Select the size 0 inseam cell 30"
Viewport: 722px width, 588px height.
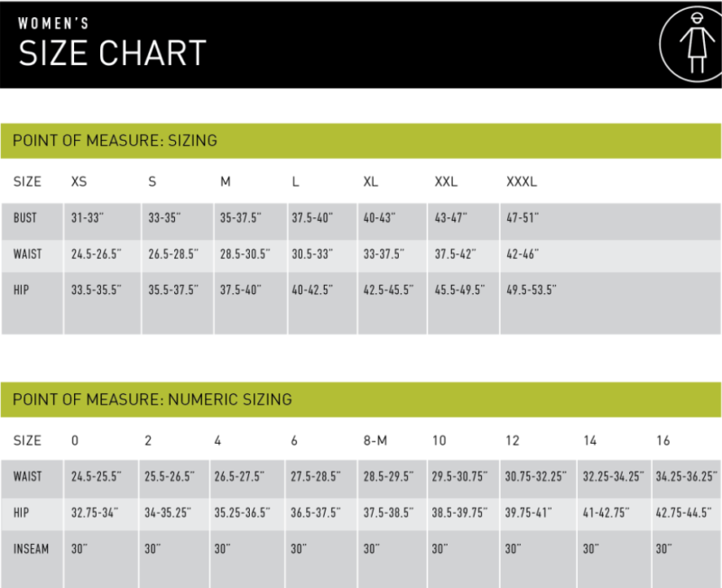coord(101,559)
